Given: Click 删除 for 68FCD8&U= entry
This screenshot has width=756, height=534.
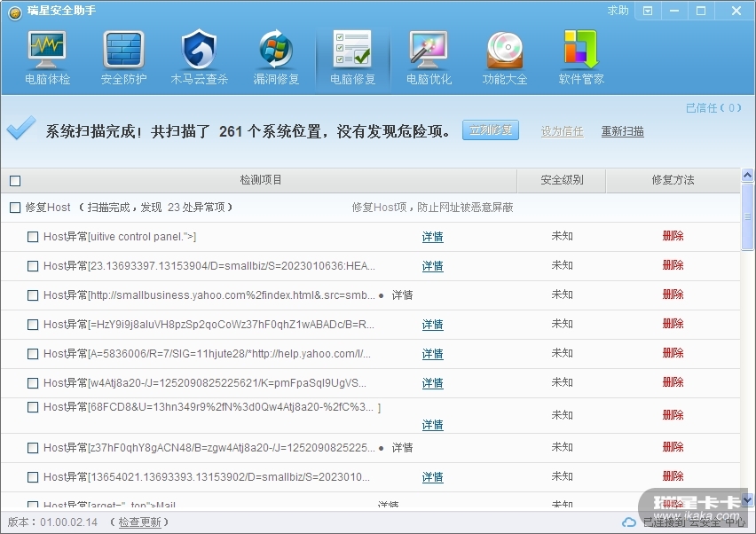Looking at the screenshot, I should click(673, 415).
